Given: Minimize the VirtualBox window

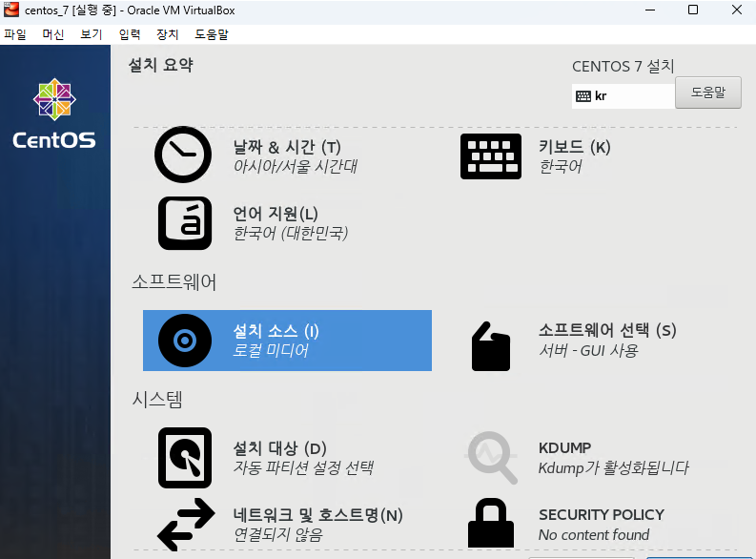Looking at the screenshot, I should tap(650, 10).
